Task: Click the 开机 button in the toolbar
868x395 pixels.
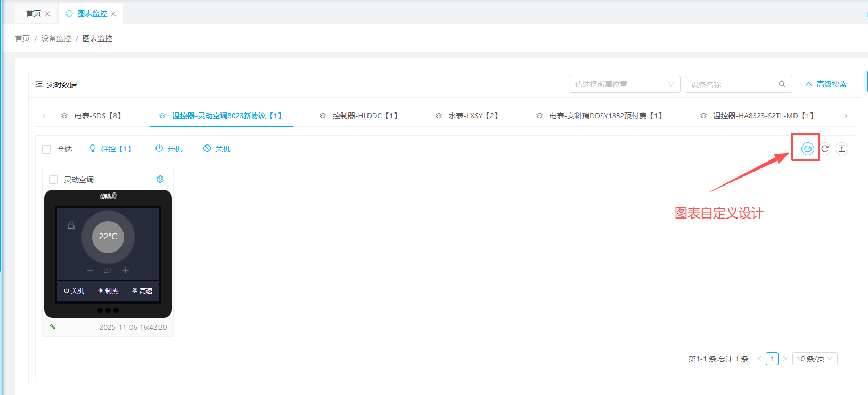Action: pyautogui.click(x=169, y=149)
